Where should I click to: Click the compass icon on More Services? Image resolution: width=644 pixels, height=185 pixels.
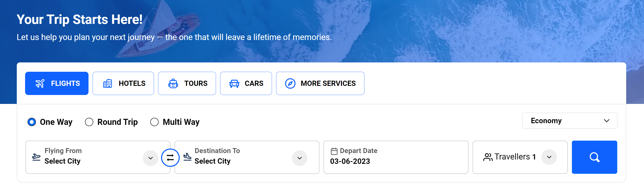click(x=290, y=84)
